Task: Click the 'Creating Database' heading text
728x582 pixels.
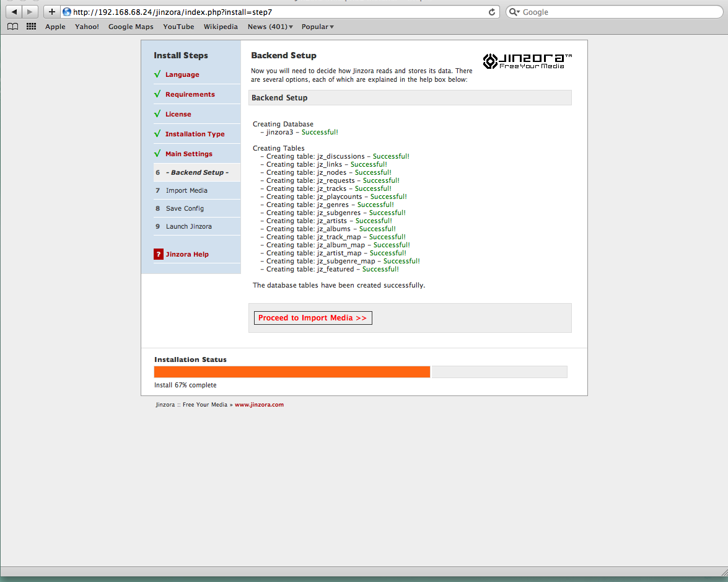Action: pos(283,124)
